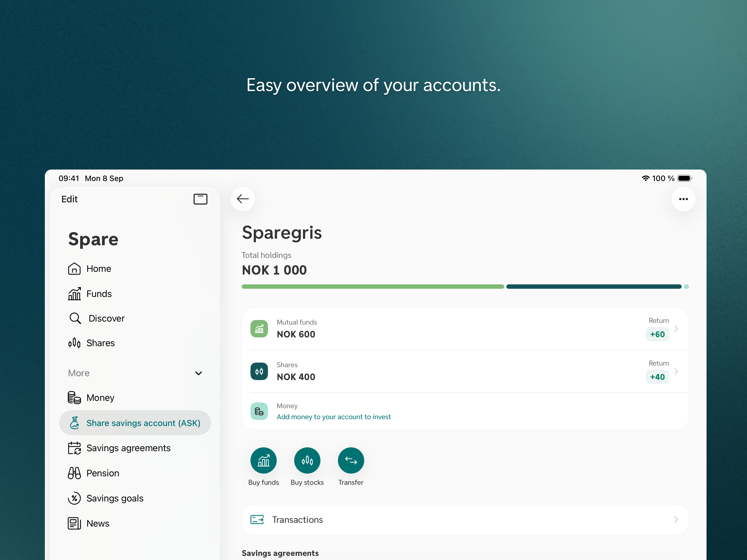Open Shares holdings details chevron
The image size is (747, 560).
coord(676,371)
